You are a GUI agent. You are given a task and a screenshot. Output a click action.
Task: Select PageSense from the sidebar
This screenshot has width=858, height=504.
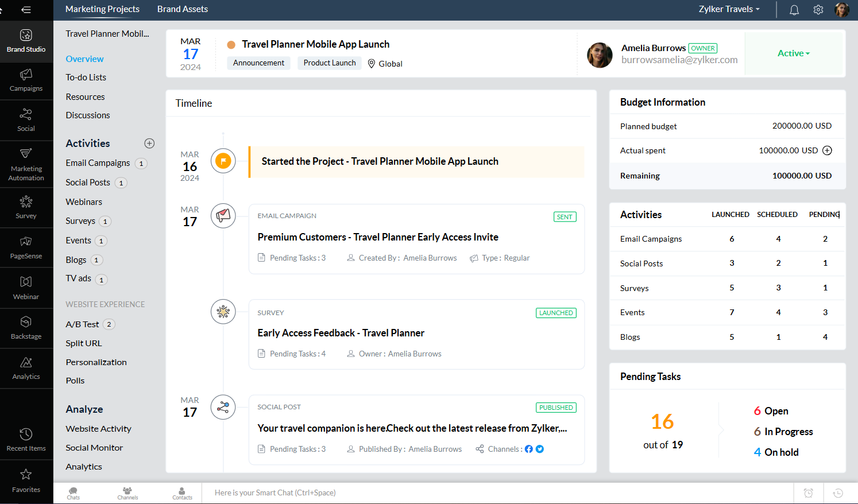tap(26, 247)
